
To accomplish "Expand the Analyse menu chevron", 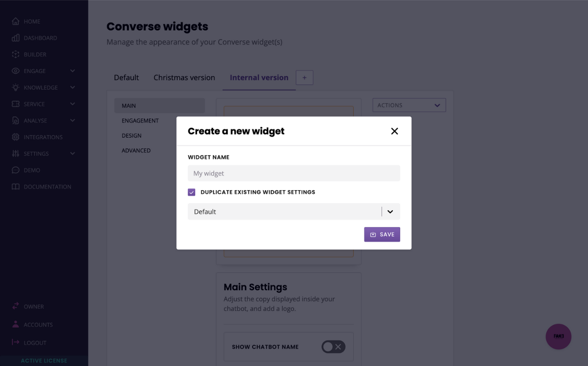I will coord(73,121).
